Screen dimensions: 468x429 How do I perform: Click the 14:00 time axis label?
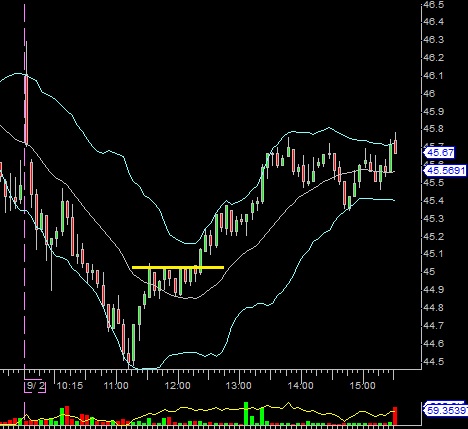point(301,386)
